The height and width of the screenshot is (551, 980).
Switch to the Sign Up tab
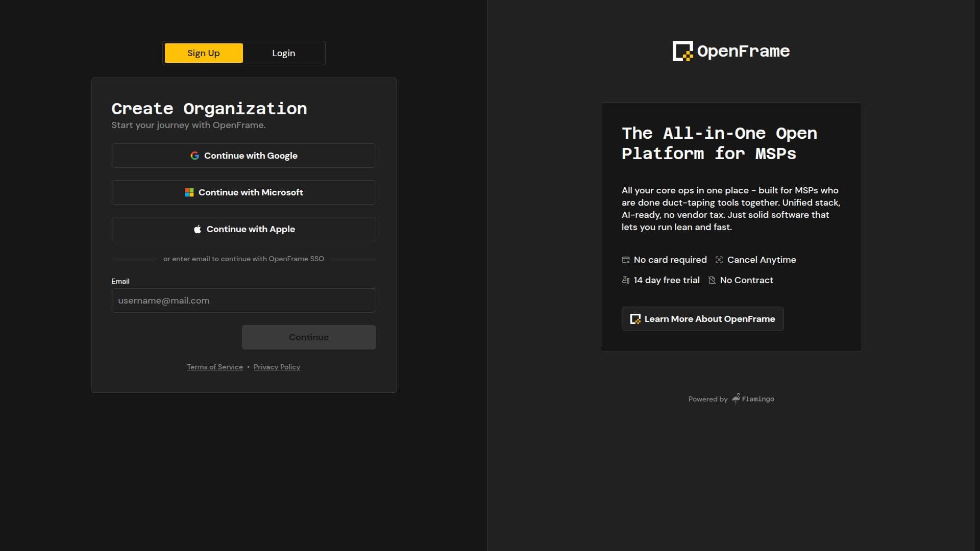204,53
